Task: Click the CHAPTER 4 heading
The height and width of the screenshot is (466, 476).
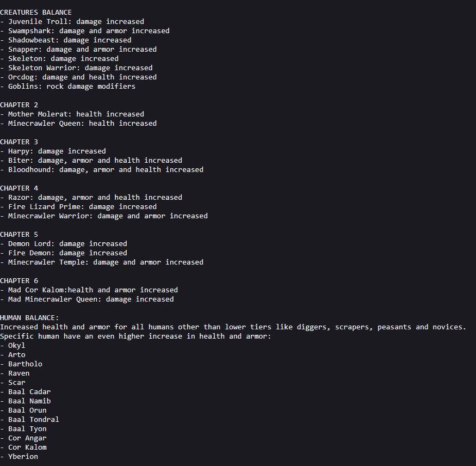Action: point(19,188)
